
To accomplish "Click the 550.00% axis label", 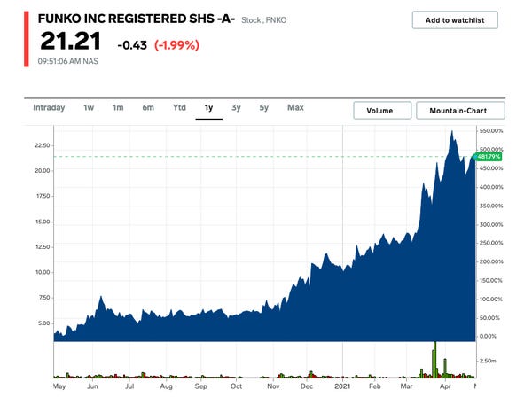I will point(491,131).
